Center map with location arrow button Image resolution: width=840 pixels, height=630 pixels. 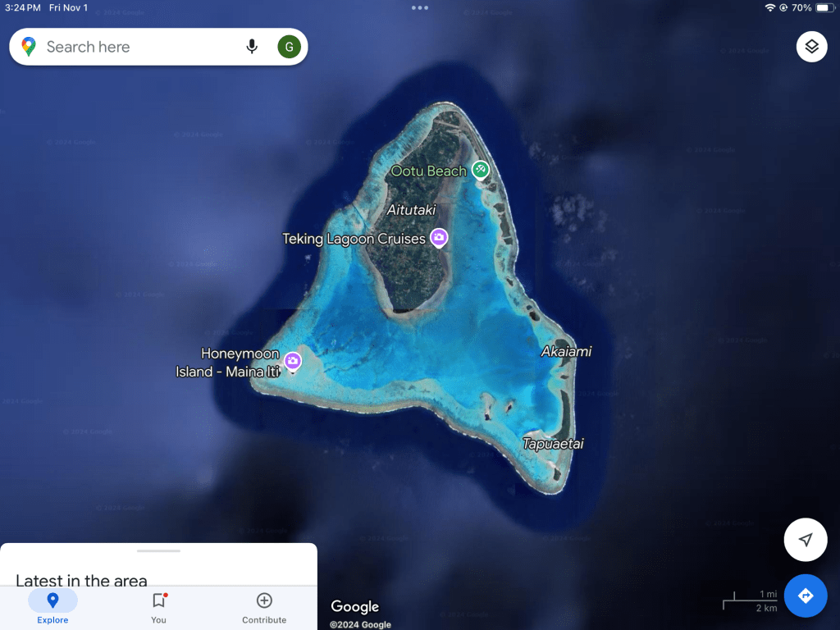(x=806, y=540)
